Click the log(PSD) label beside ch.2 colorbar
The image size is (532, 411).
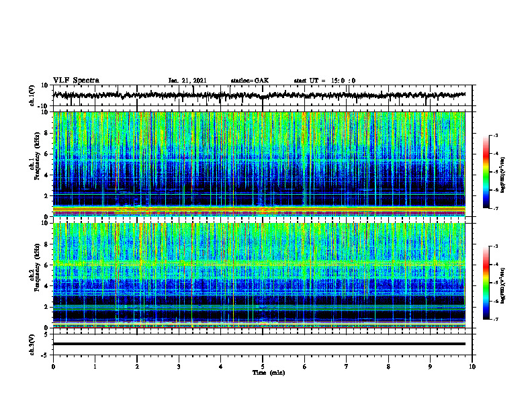pyautogui.click(x=503, y=285)
